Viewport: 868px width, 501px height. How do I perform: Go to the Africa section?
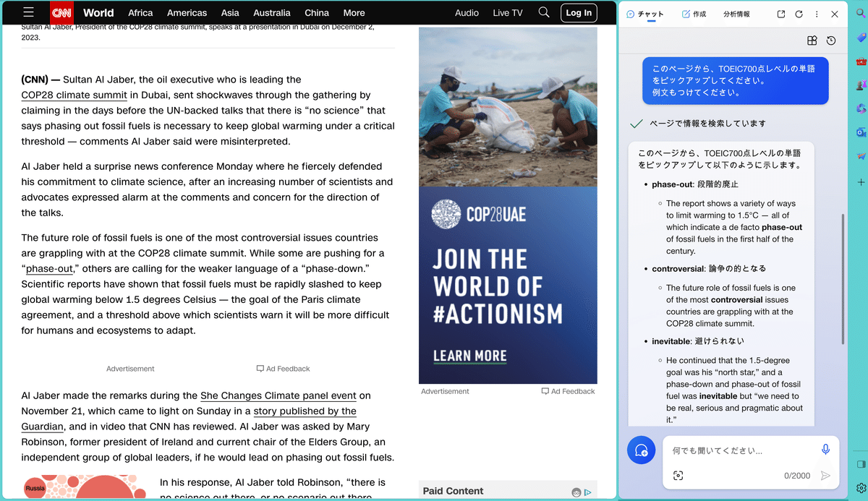point(140,13)
